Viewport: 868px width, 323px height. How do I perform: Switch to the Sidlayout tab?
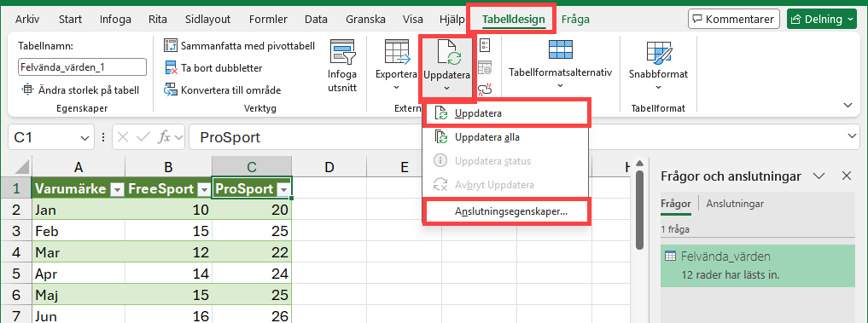click(207, 20)
